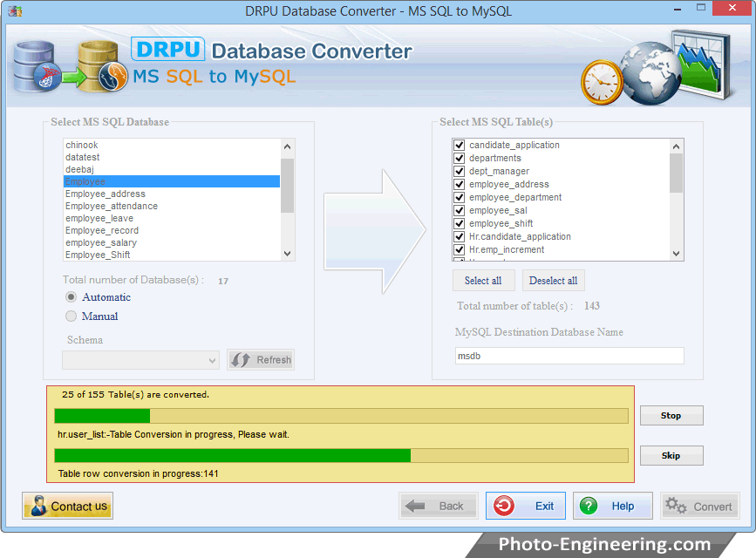Click the refresh arrows icon
This screenshot has width=756, height=558.
click(x=240, y=360)
